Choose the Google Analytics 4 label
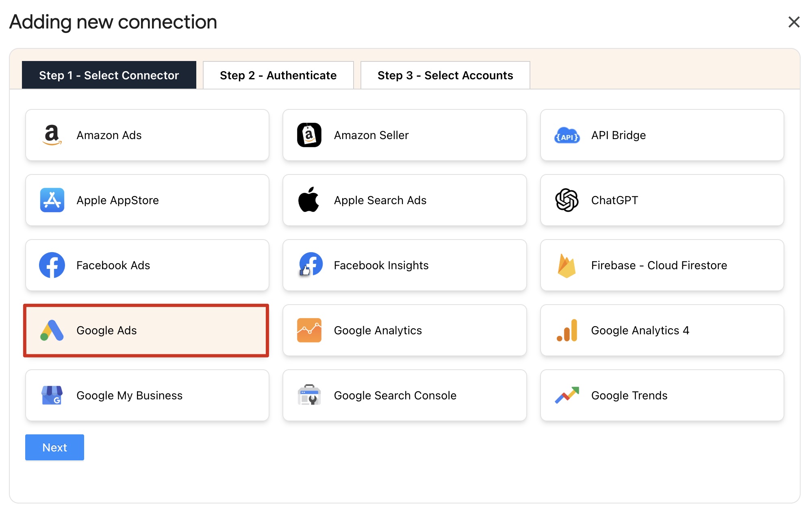 [x=640, y=331]
